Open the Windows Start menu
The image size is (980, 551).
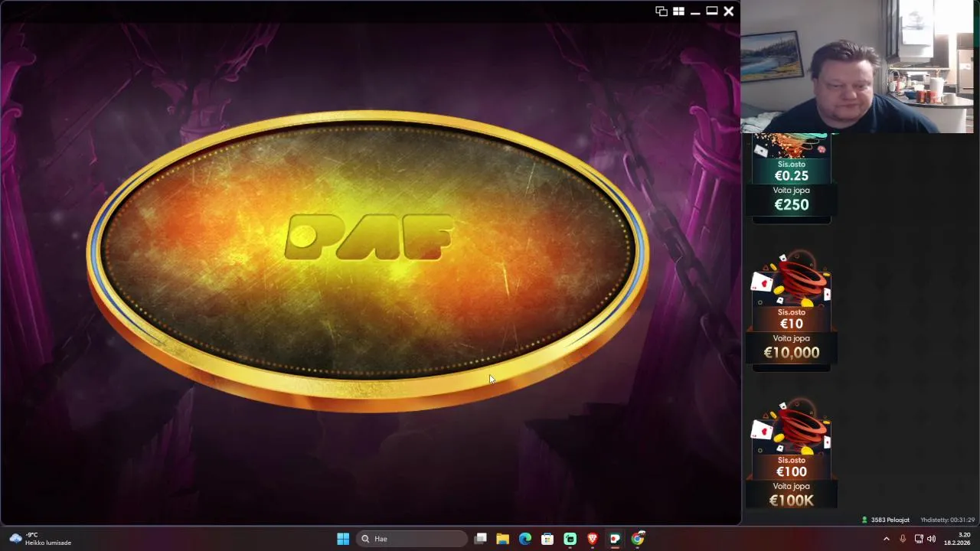(343, 539)
